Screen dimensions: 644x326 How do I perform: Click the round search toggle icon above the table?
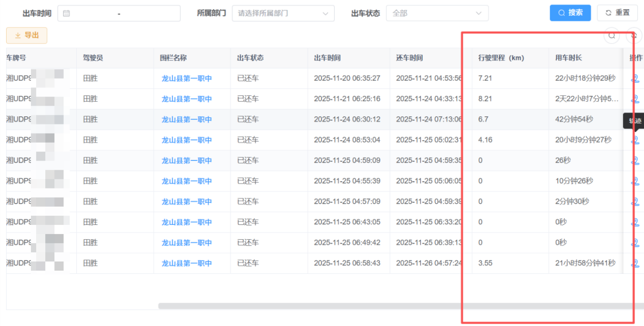[x=612, y=36]
